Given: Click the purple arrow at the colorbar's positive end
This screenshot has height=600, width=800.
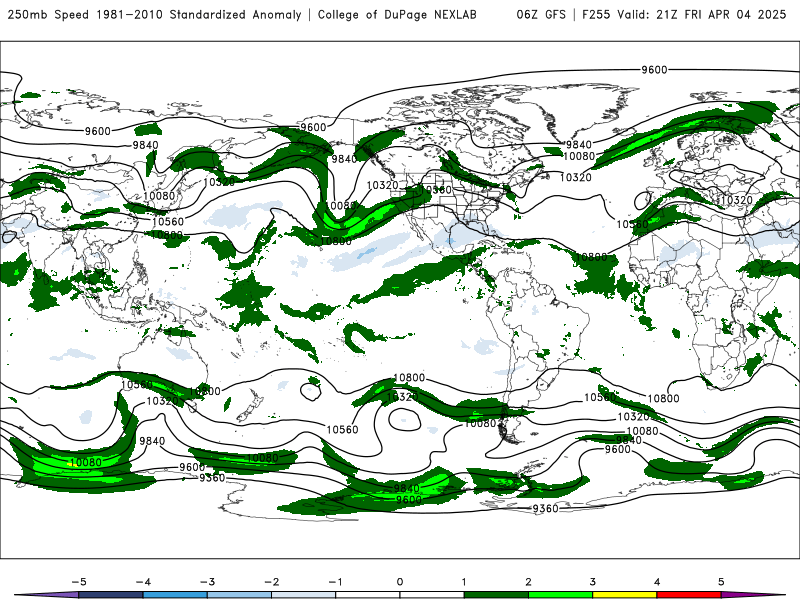Looking at the screenshot, I should click(747, 595).
